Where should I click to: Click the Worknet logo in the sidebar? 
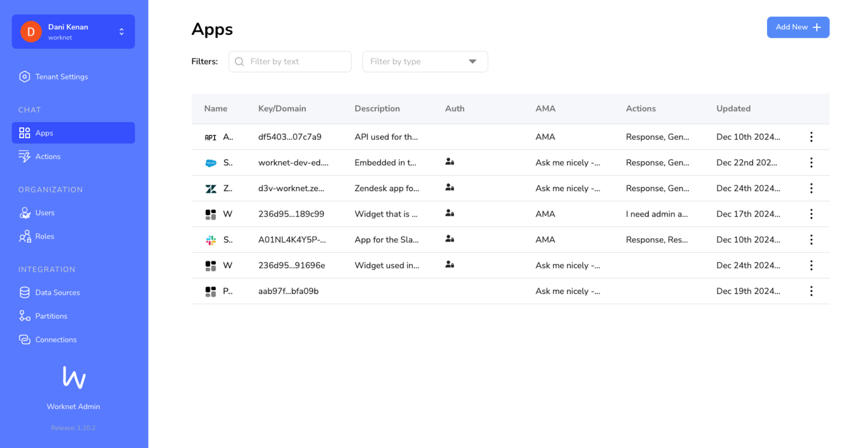pyautogui.click(x=74, y=377)
